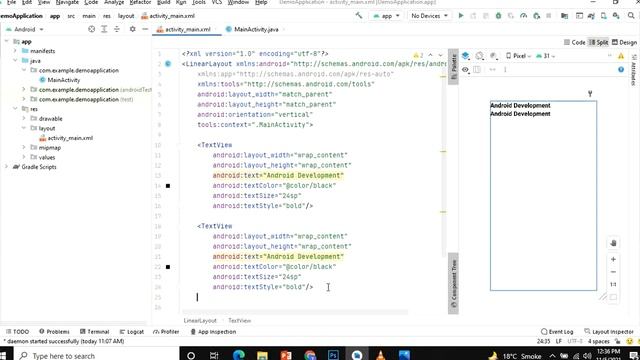Click the Collapse All icon in Project panel
The width and height of the screenshot is (640, 360).
[x=117, y=29]
